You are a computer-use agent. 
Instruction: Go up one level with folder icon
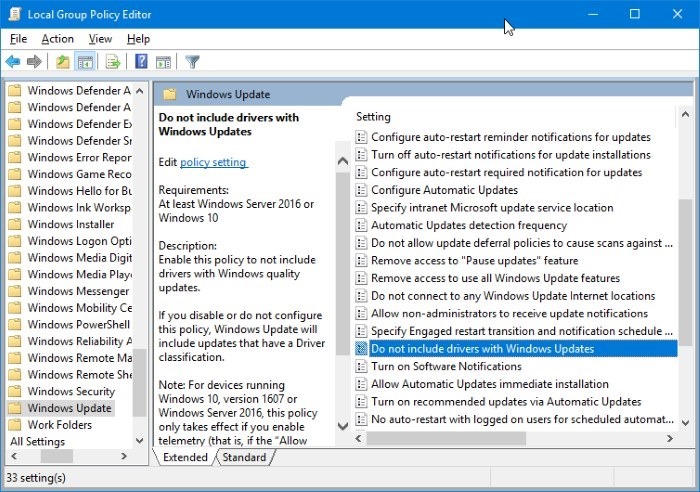point(62,62)
